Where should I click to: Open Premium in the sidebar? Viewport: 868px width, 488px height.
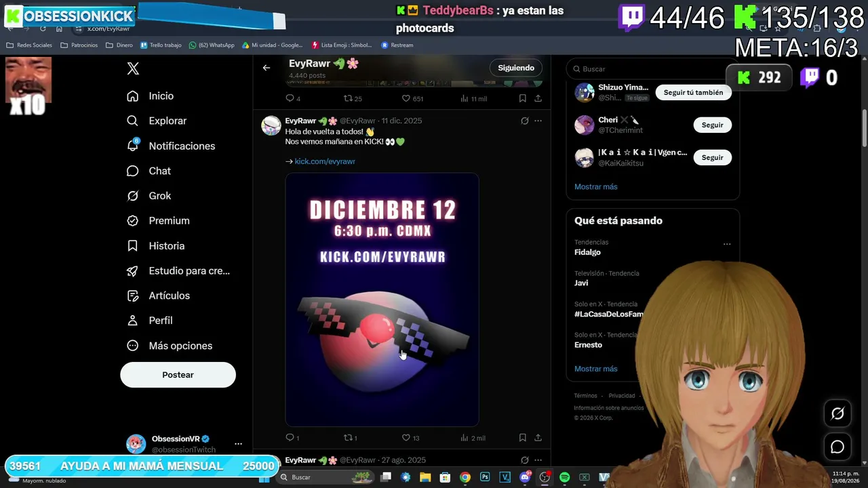pyautogui.click(x=159, y=221)
